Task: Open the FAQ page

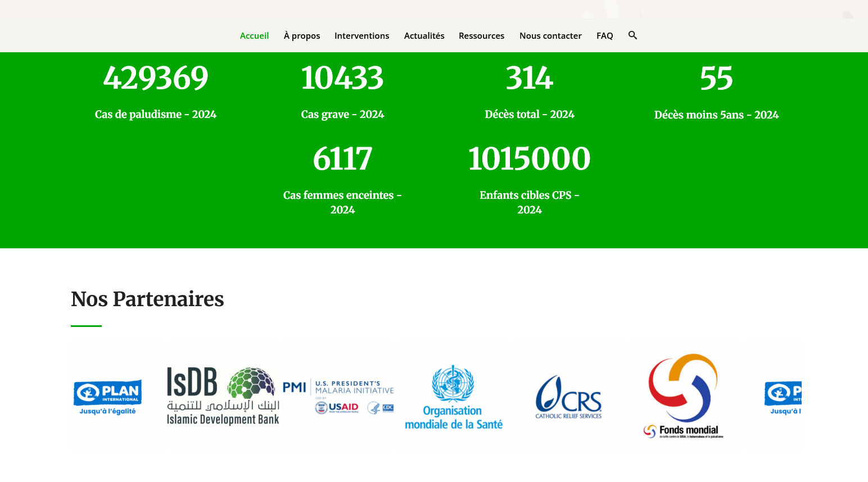Action: click(x=604, y=36)
